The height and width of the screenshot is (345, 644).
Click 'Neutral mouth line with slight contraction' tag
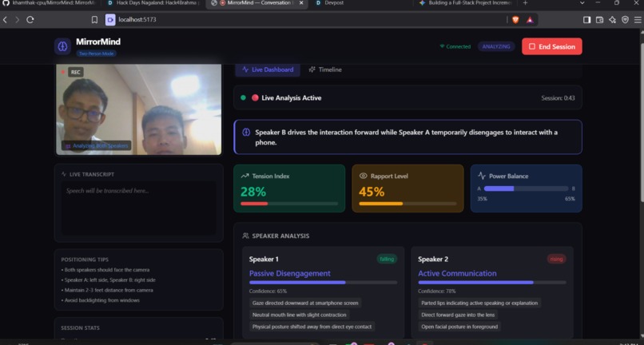pos(300,315)
